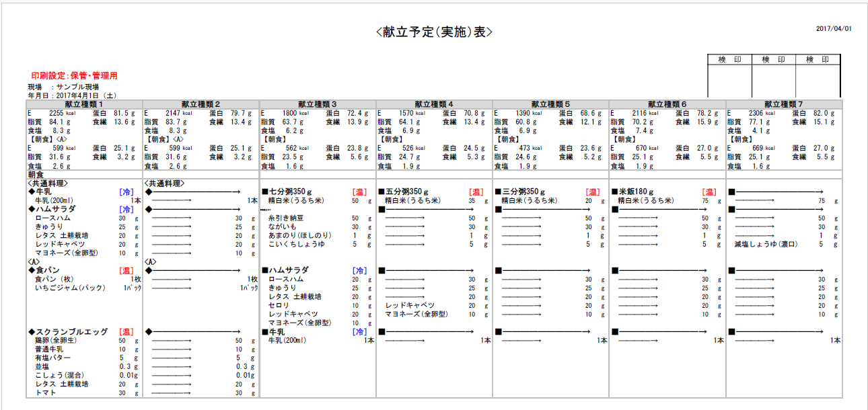Click the 献立予定(実施)表 page title
The image size is (868, 410).
point(434,32)
